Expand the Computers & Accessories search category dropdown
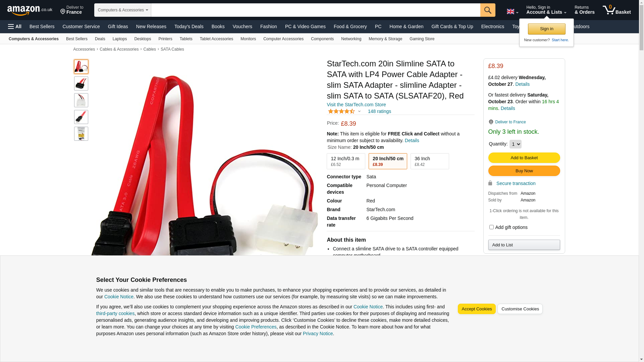Screen dimensions: 644x362 click(123, 10)
